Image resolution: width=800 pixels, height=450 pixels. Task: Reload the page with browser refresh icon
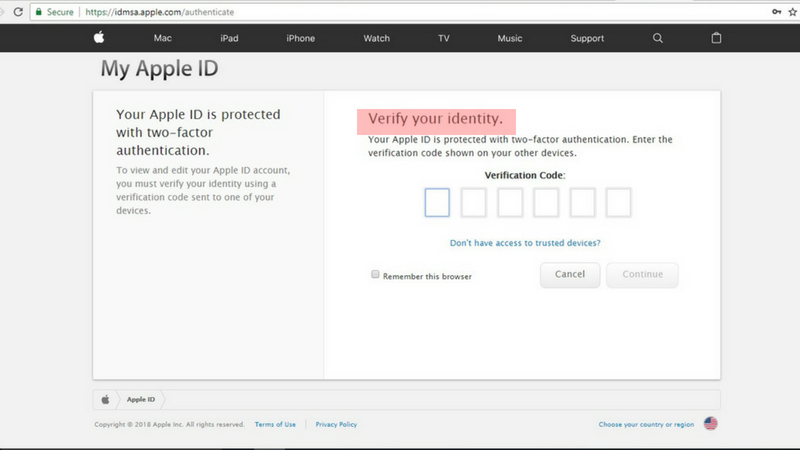coord(18,12)
